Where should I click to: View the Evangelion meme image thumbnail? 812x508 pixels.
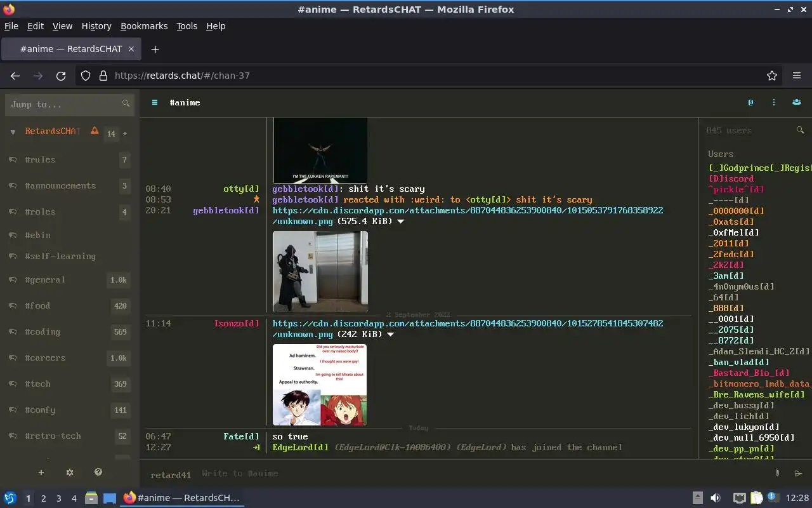point(320,385)
